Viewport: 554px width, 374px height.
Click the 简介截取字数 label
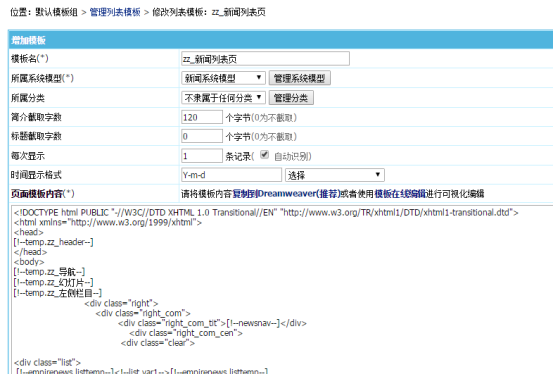(x=36, y=117)
